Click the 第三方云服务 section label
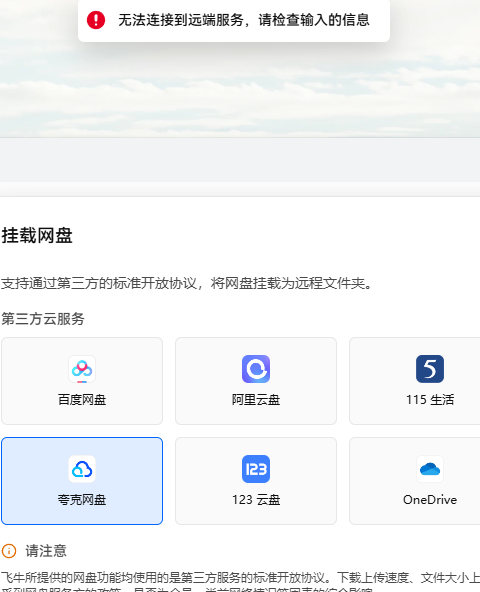The image size is (480, 592). click(43, 319)
